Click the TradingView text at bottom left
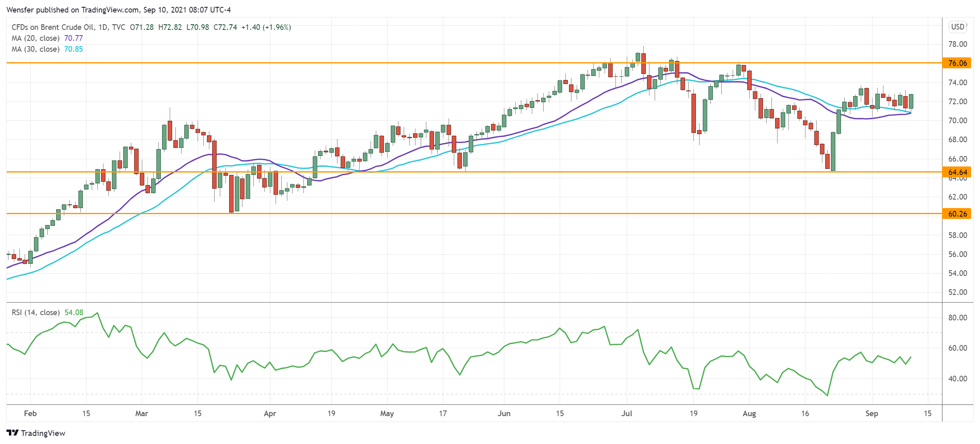Image resolution: width=980 pixels, height=444 pixels. 43,433
